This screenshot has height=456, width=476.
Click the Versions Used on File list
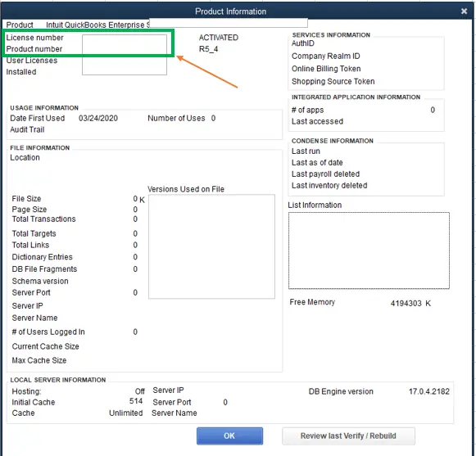(x=211, y=246)
